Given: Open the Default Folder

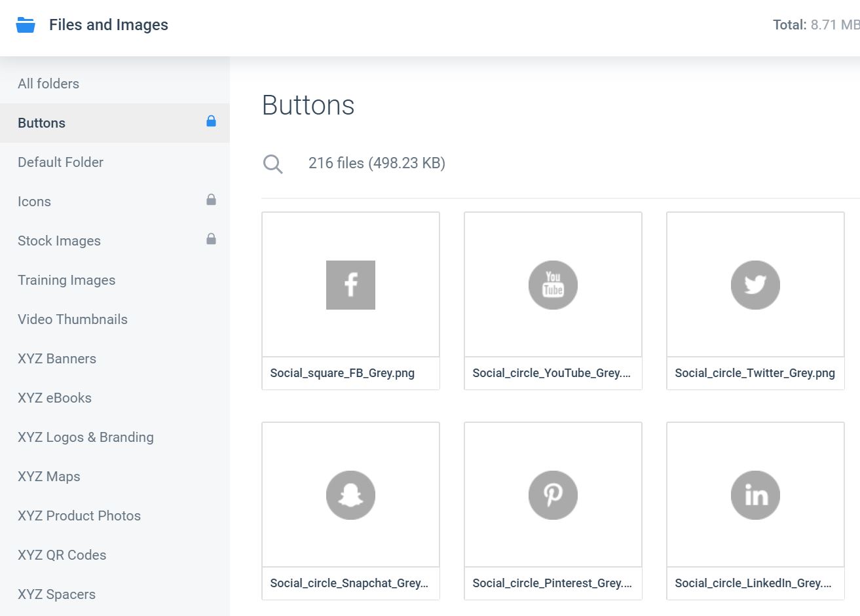Looking at the screenshot, I should [115, 162].
